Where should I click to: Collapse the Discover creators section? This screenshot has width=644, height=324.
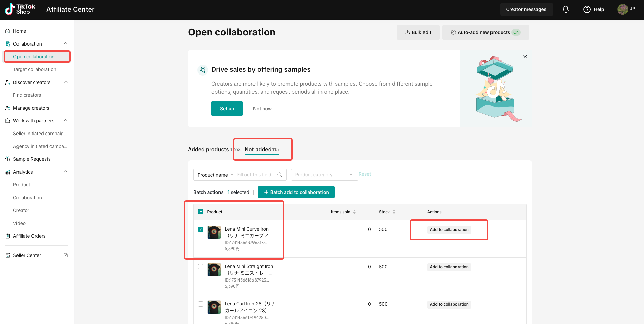point(66,82)
